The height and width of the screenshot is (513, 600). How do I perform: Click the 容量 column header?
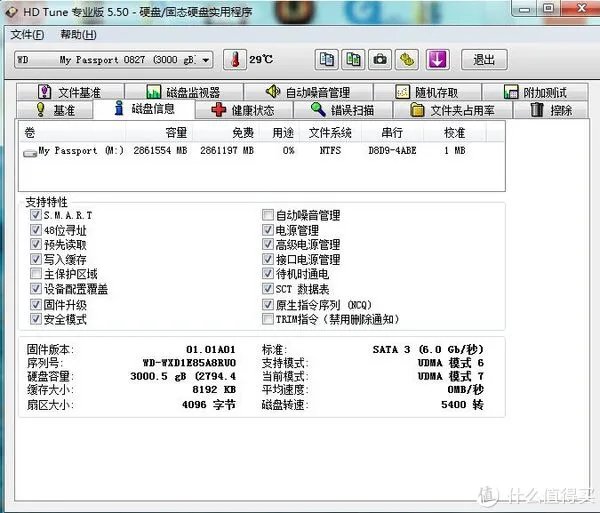coord(159,132)
